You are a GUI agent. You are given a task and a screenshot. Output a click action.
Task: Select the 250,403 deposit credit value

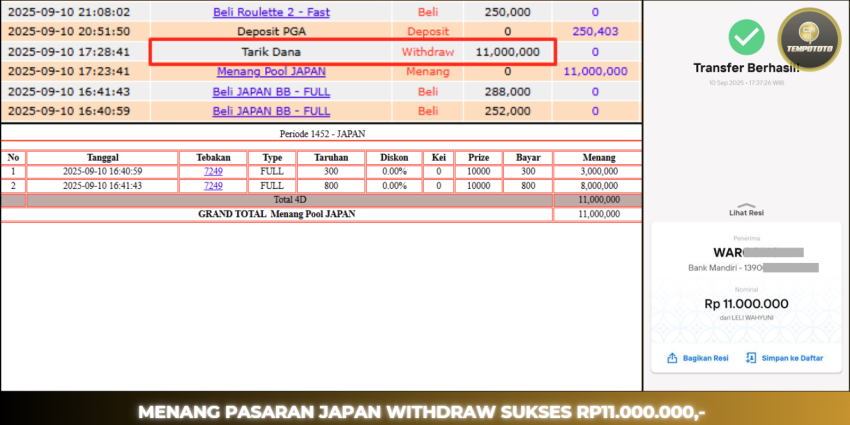[595, 31]
